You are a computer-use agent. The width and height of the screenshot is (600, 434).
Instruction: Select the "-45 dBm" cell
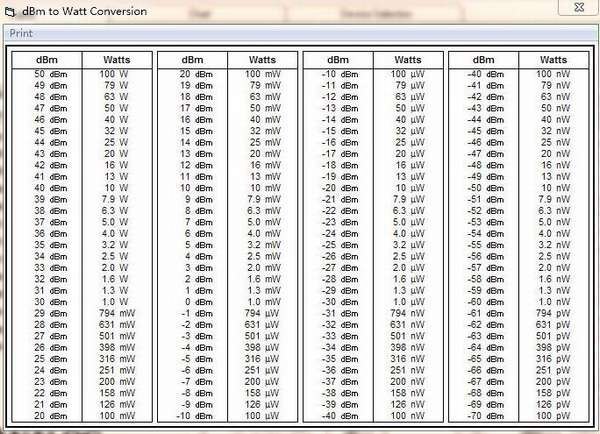tap(486, 131)
